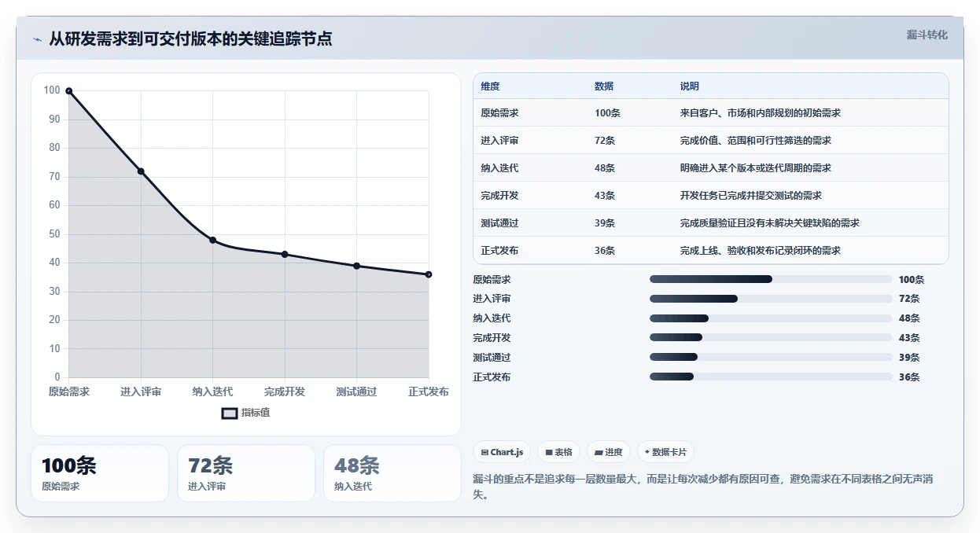Click the chart point at 测试通过

(357, 266)
